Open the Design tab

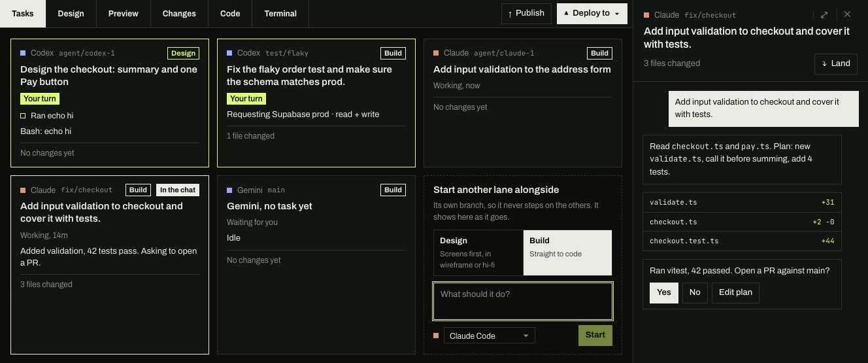click(71, 14)
